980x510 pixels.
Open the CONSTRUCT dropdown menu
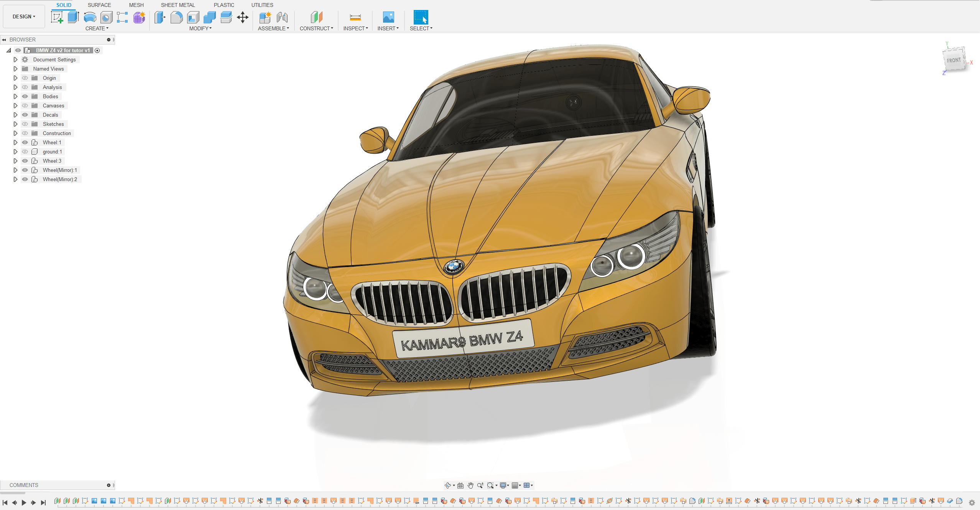(x=316, y=28)
